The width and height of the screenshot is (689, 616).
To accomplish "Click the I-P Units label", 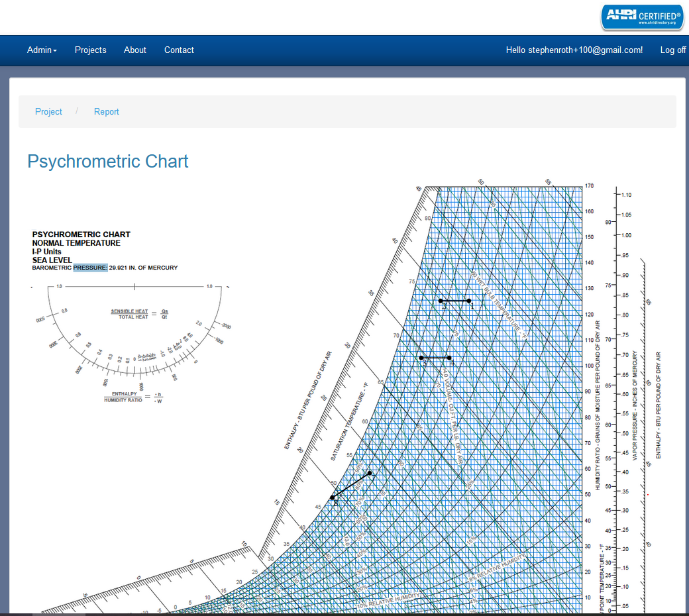I will (46, 252).
